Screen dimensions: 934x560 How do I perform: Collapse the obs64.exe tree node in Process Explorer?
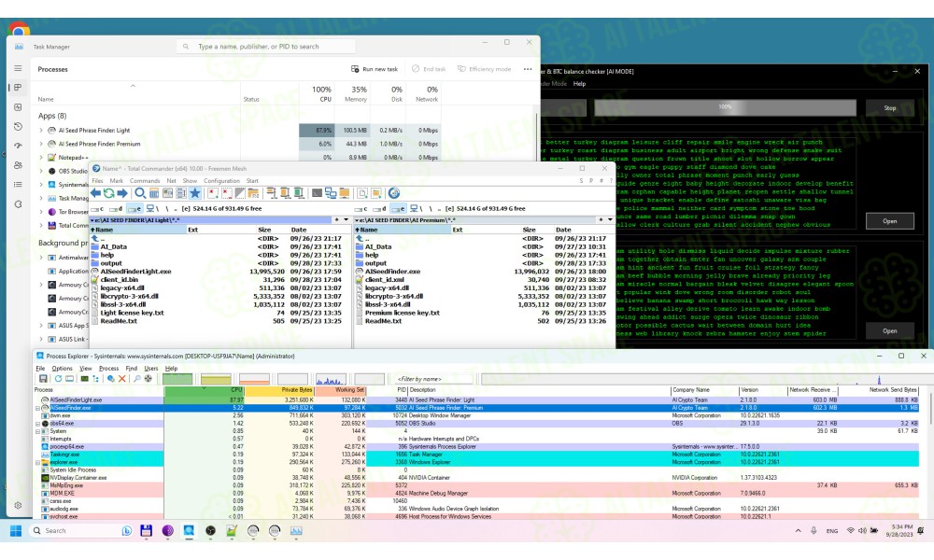(37, 424)
